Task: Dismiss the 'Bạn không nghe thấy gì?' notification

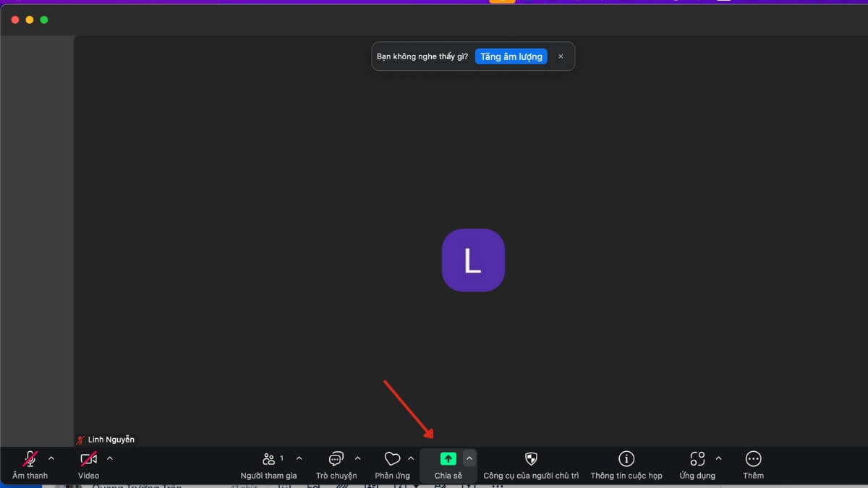Action: (x=561, y=56)
